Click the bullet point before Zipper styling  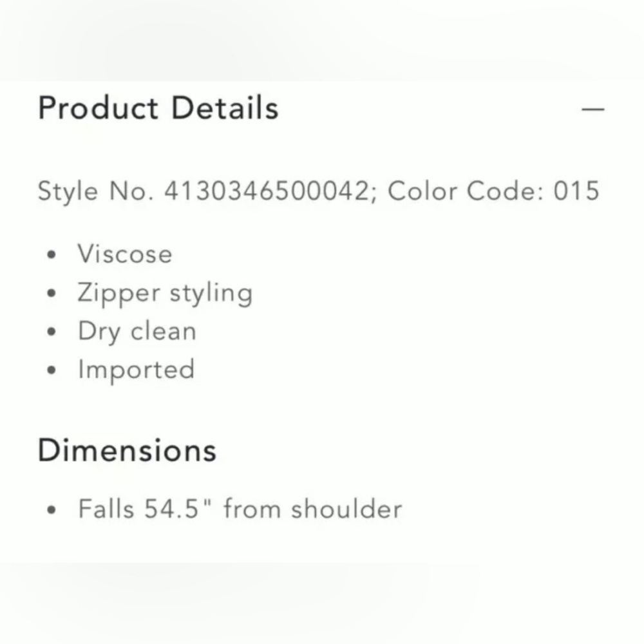point(52,294)
